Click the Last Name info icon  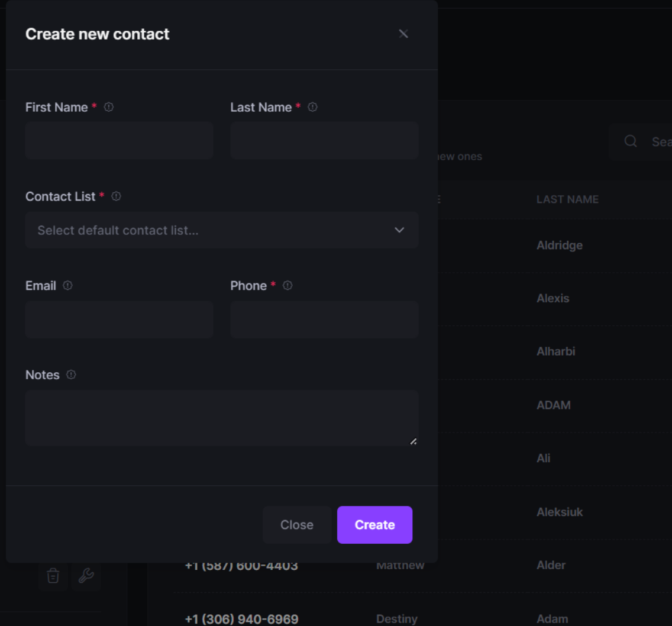point(312,107)
